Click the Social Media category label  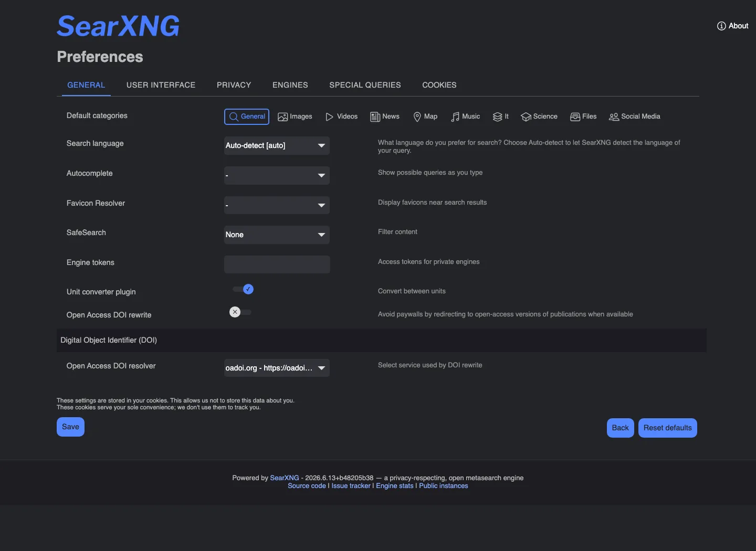[x=640, y=116]
